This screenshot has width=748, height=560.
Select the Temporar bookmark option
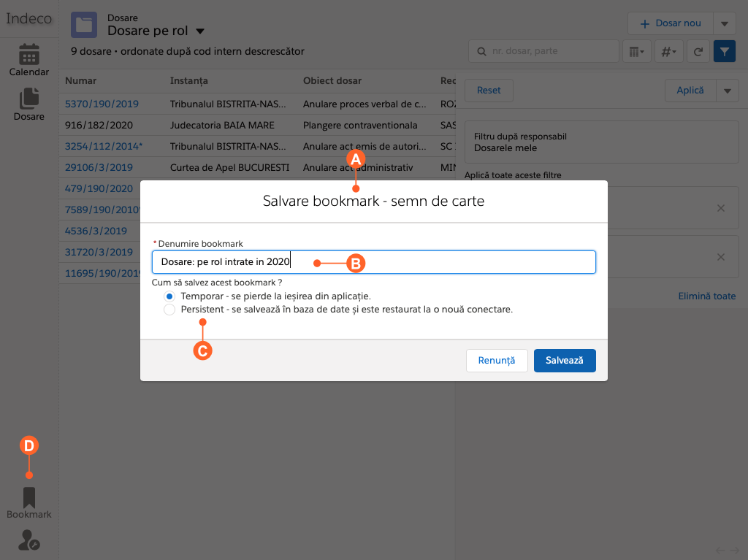(x=169, y=296)
